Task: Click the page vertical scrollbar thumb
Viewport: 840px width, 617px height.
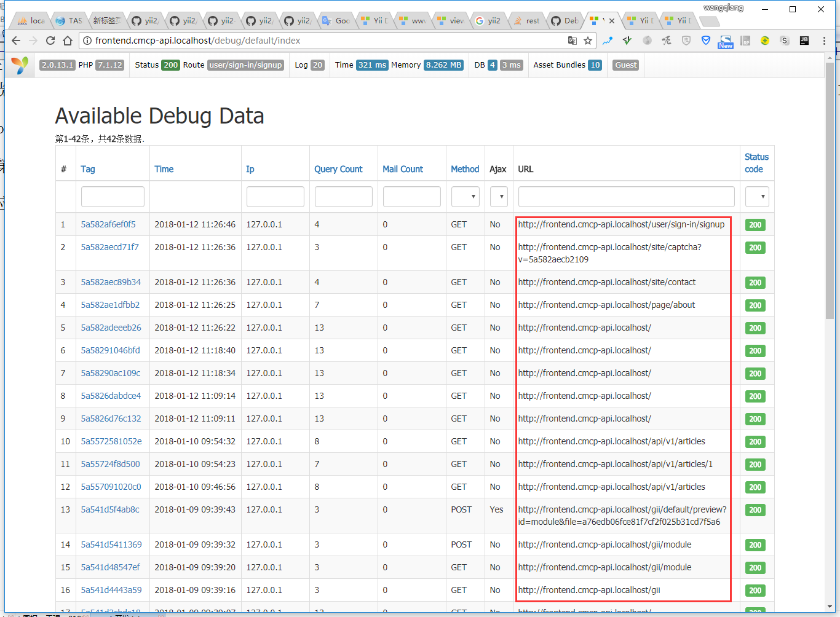Action: (830, 191)
